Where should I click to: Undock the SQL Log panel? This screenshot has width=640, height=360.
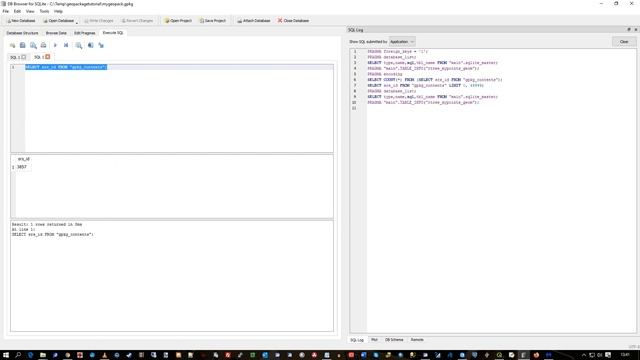click(629, 29)
